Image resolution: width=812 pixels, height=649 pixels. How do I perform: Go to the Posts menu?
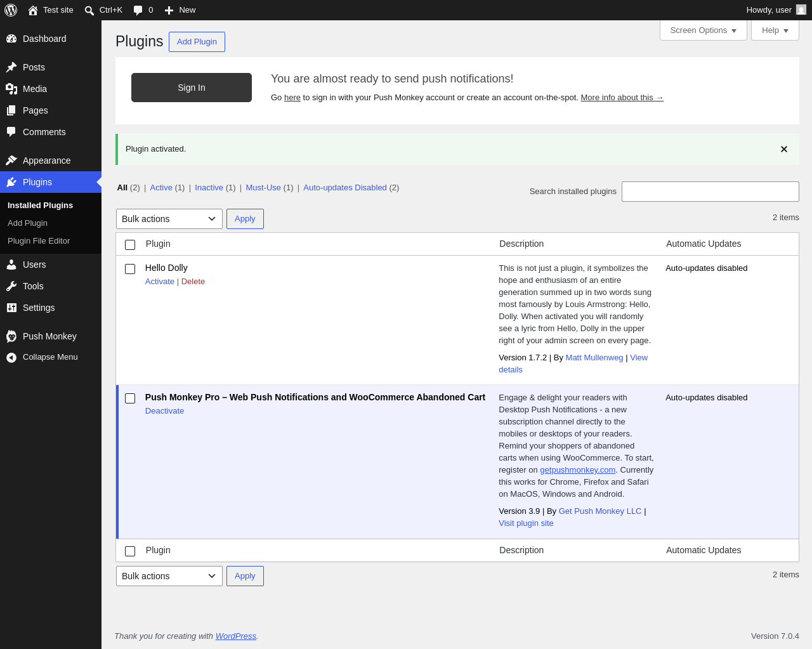[51, 67]
